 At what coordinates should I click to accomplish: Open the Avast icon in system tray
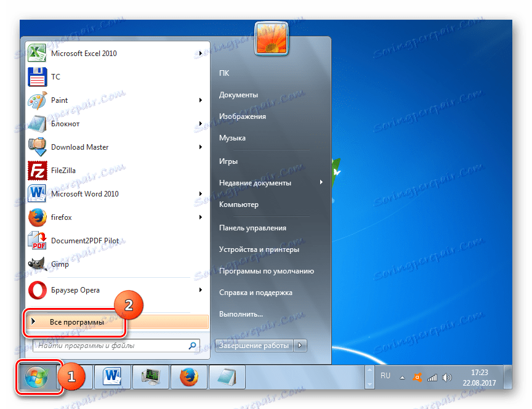tap(418, 377)
